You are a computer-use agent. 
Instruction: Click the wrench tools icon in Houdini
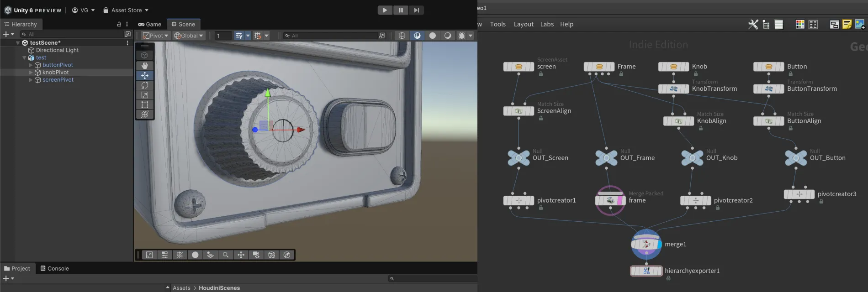[x=753, y=25]
